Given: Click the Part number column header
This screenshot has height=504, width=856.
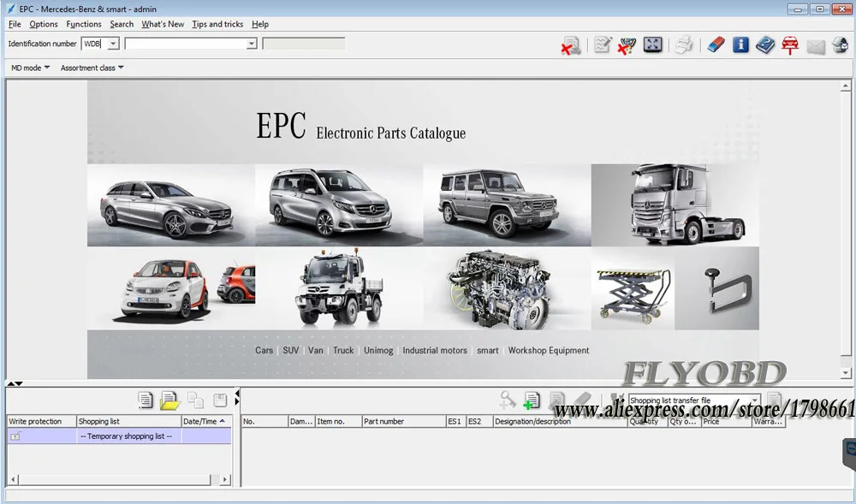Looking at the screenshot, I should click(404, 421).
